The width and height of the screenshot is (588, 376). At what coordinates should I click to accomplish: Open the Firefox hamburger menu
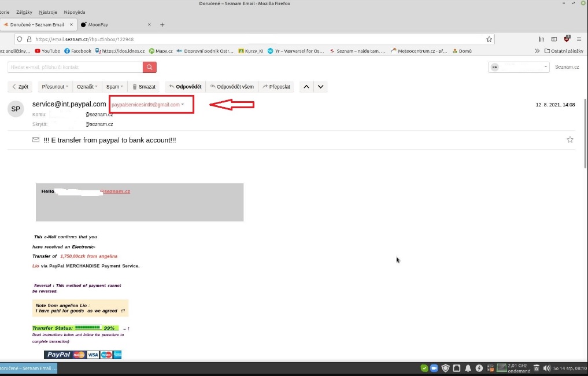(x=579, y=39)
